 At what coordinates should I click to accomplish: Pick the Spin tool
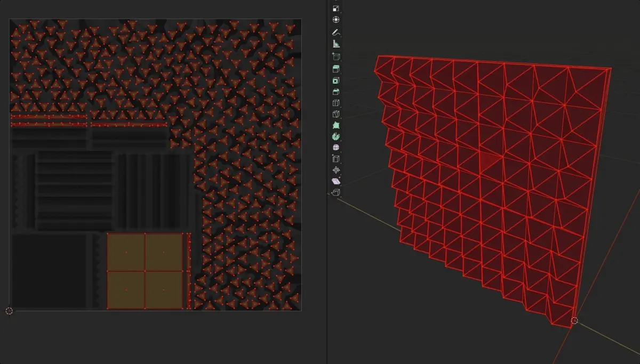[335, 137]
